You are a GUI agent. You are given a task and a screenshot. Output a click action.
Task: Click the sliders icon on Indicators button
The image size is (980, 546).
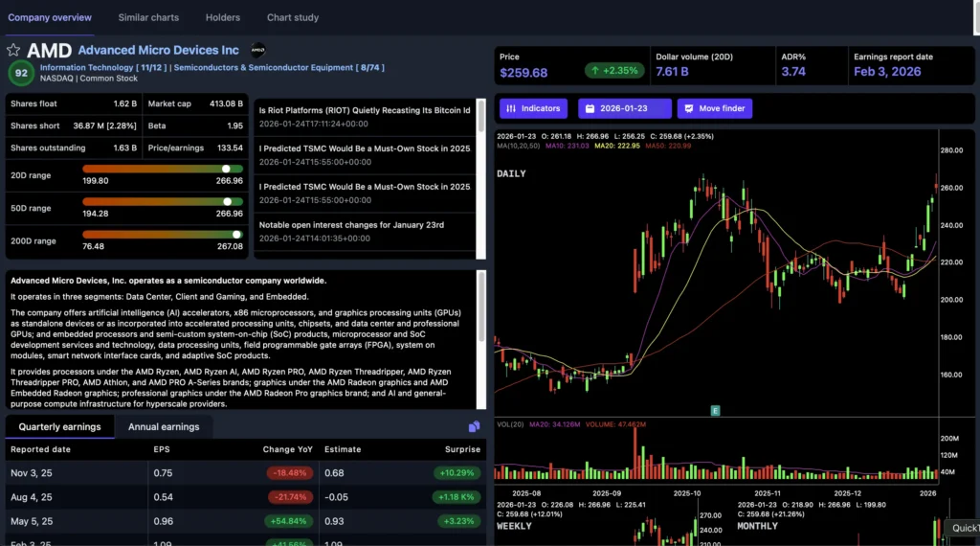pos(511,108)
